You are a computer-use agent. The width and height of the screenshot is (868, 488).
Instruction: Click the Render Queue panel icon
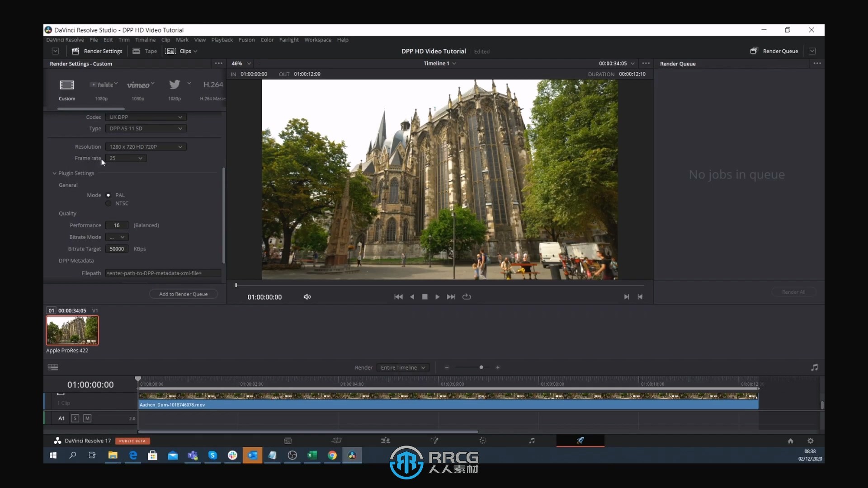pos(754,51)
